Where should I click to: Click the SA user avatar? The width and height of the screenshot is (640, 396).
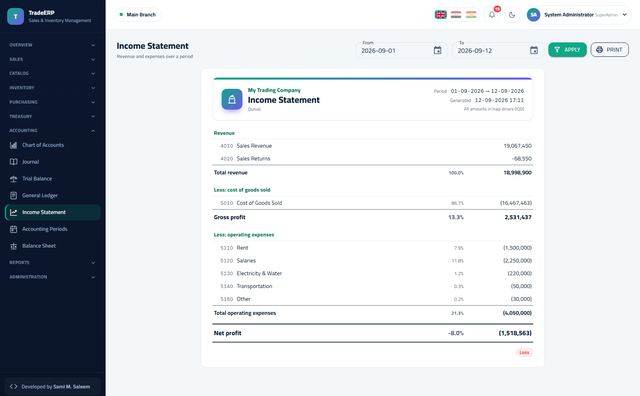click(533, 15)
